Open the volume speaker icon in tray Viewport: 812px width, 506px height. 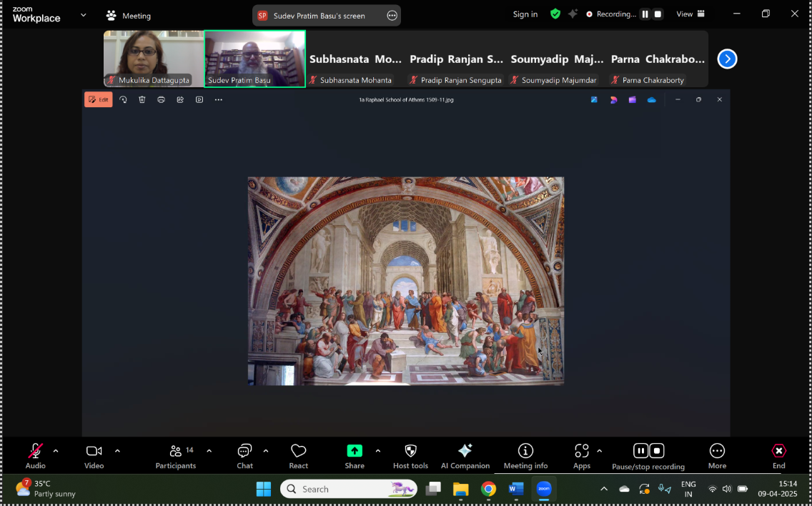pyautogui.click(x=727, y=489)
